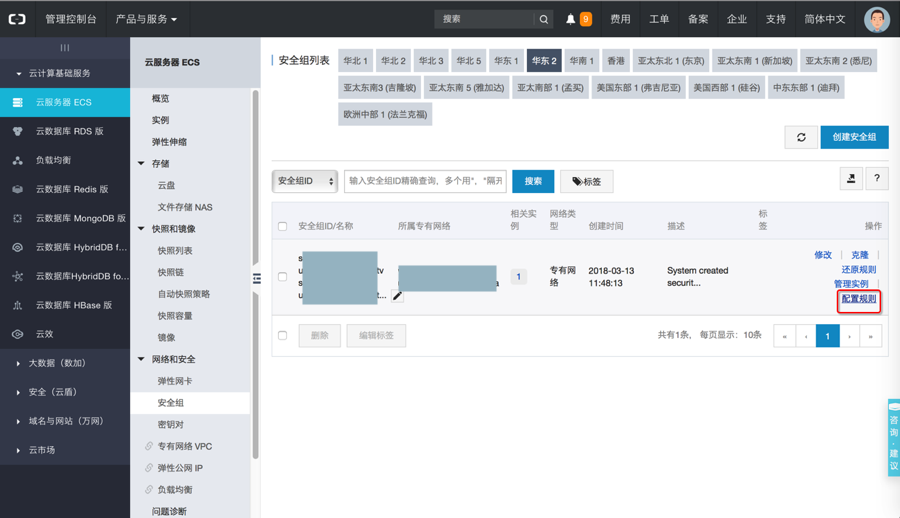Click the 云数据库 Redis 版 icon
This screenshot has width=900, height=518.
(18, 189)
